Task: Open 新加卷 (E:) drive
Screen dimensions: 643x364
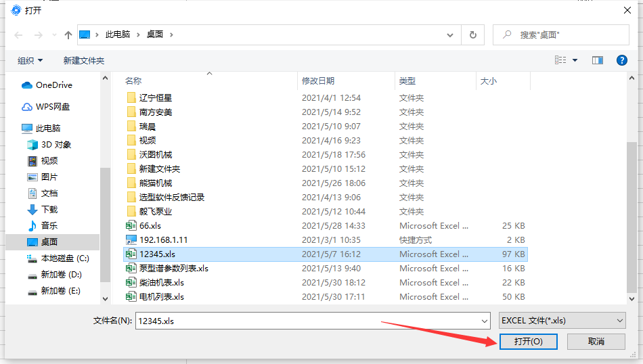Action: pos(53,291)
